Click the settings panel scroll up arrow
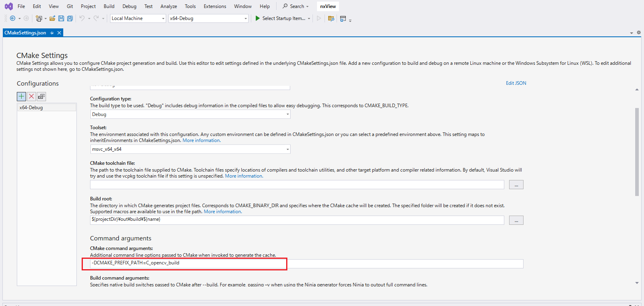 tap(637, 90)
